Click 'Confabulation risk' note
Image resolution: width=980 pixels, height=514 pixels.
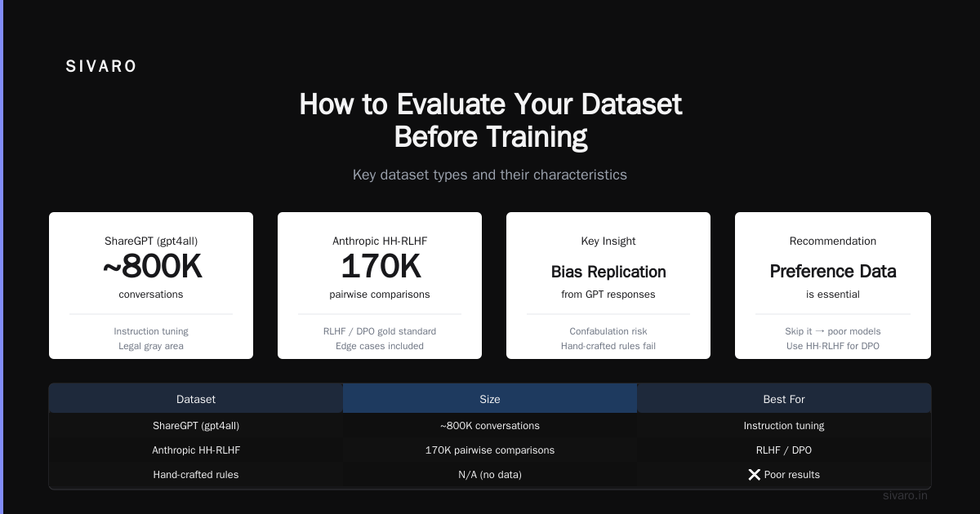[608, 331]
